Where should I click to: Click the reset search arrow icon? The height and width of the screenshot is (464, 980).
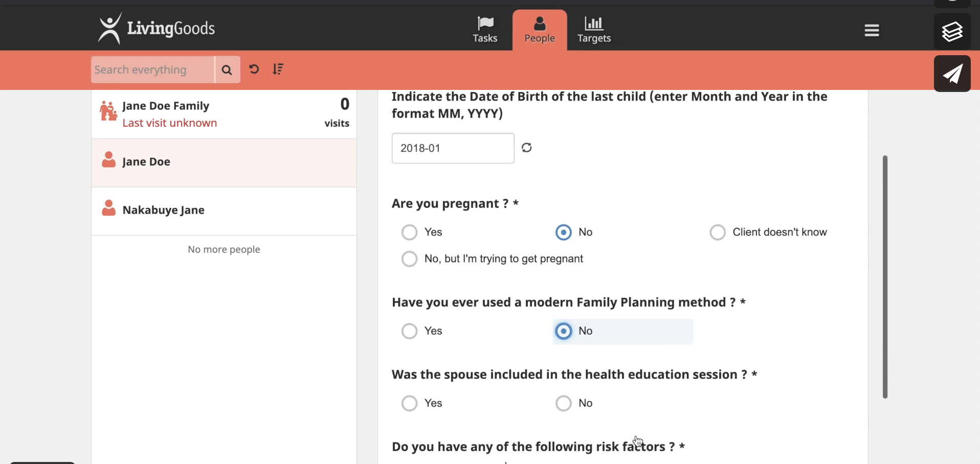(x=254, y=69)
